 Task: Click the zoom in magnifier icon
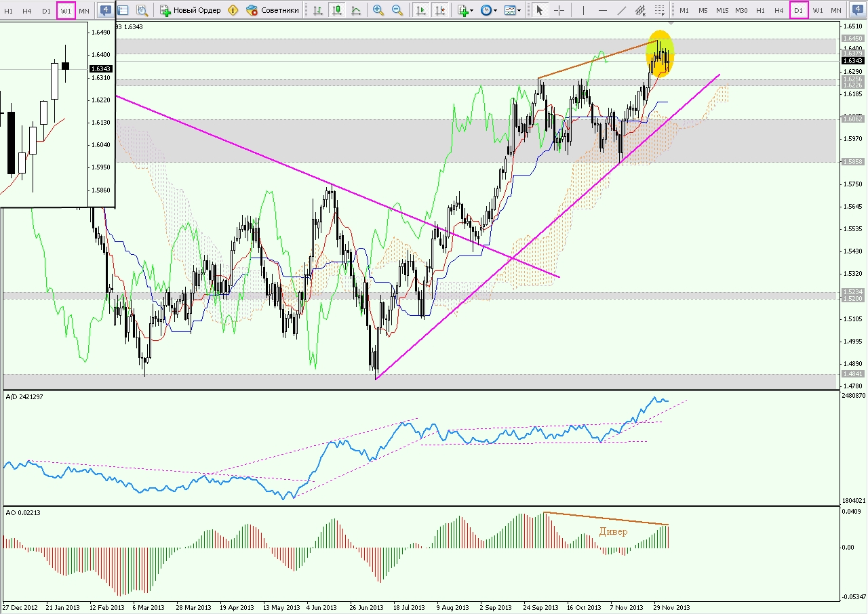[378, 10]
